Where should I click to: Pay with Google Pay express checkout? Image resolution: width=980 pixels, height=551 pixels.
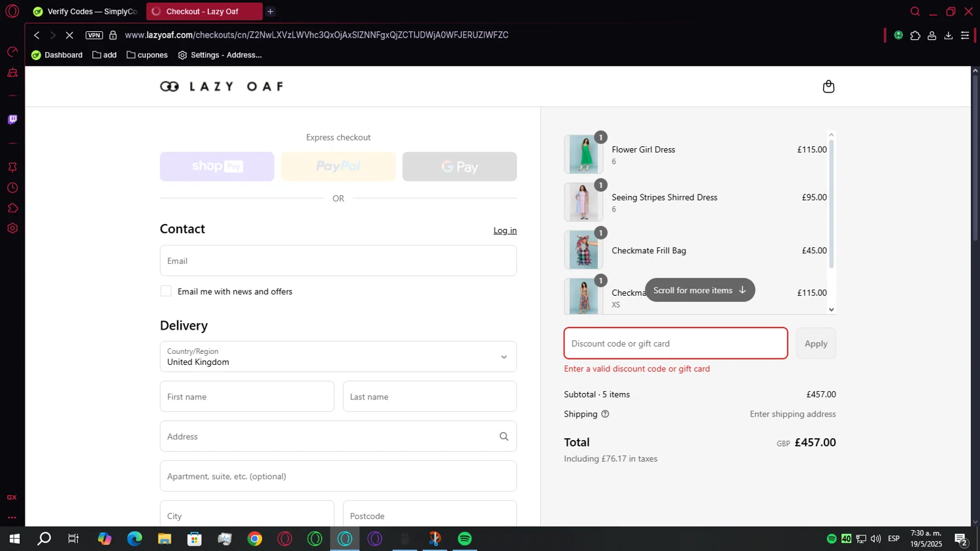tap(459, 166)
